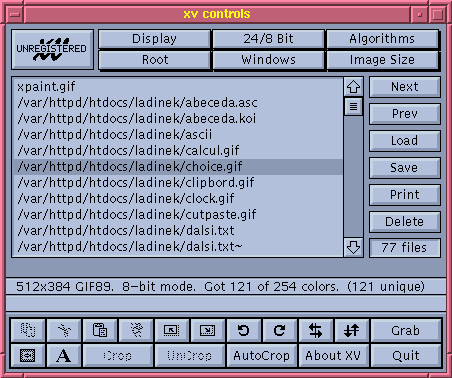Viewport: 452px width, 378px height.
Task: Click the greyed-out Crop button
Action: pos(118,355)
